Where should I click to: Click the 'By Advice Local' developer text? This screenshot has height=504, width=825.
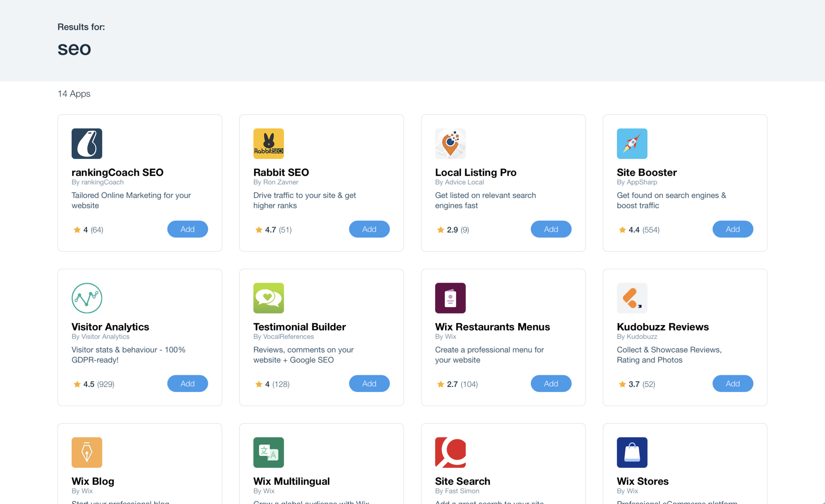459,182
